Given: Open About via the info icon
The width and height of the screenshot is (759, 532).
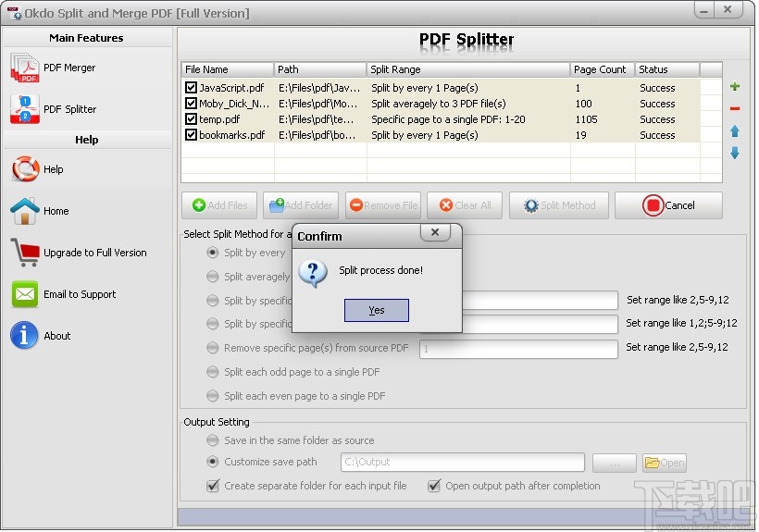Looking at the screenshot, I should (x=24, y=335).
